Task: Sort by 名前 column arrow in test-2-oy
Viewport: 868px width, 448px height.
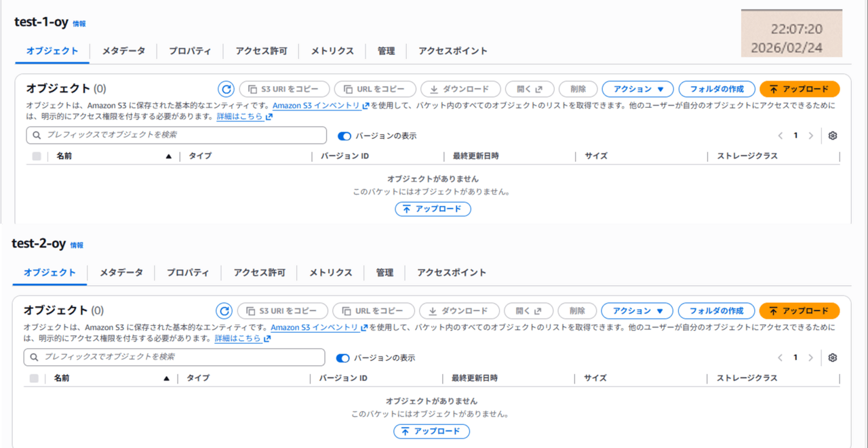Action: pyautogui.click(x=166, y=378)
